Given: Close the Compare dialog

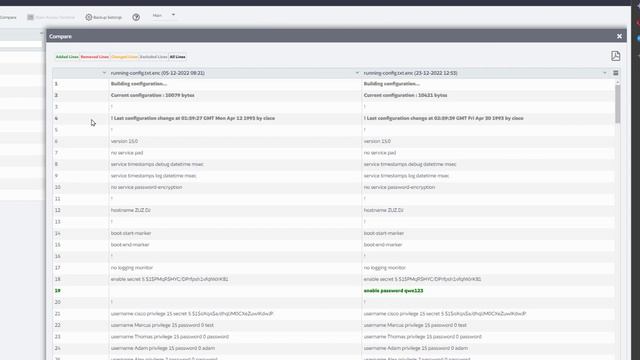Looking at the screenshot, I should tap(619, 36).
